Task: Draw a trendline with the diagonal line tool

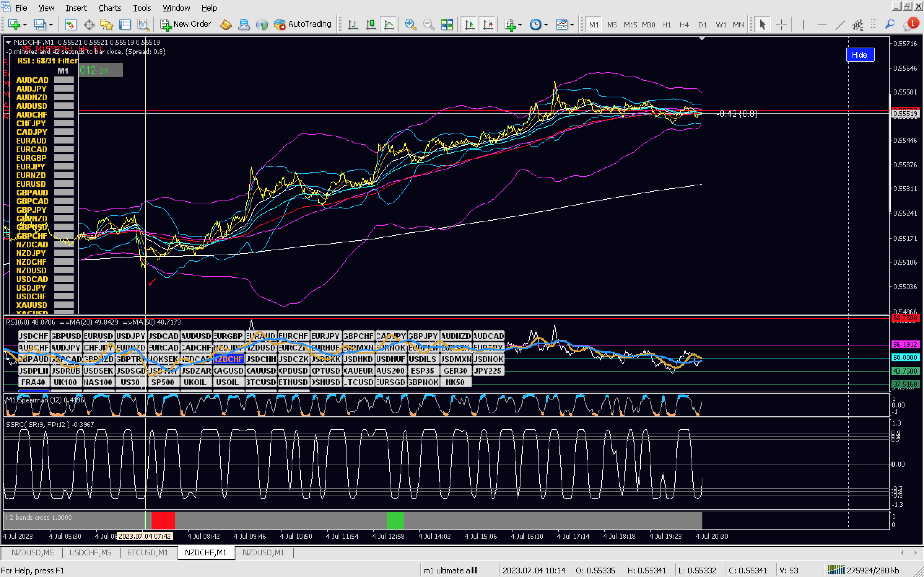Action: [x=840, y=25]
